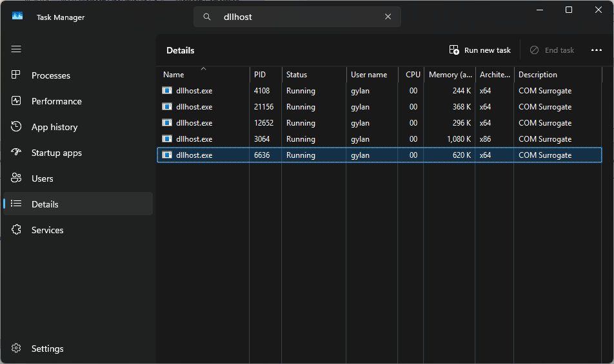
Task: Open the three-dots more options menu
Action: (x=596, y=50)
